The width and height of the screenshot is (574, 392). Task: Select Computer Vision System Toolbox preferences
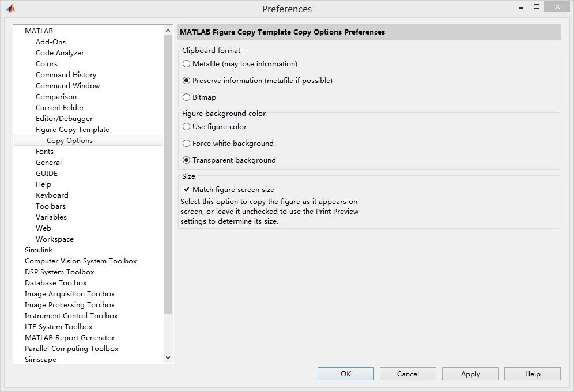tap(81, 261)
